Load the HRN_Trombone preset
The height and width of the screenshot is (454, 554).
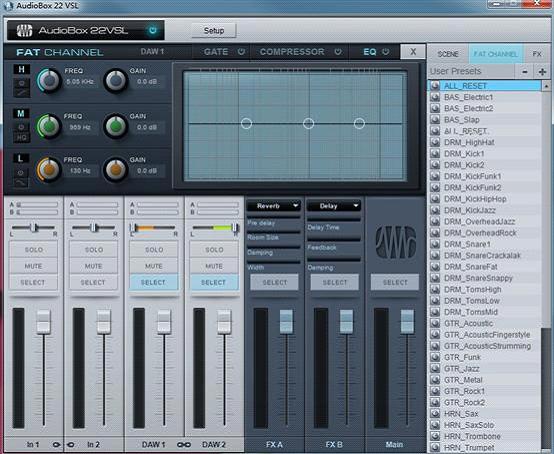tap(484, 436)
